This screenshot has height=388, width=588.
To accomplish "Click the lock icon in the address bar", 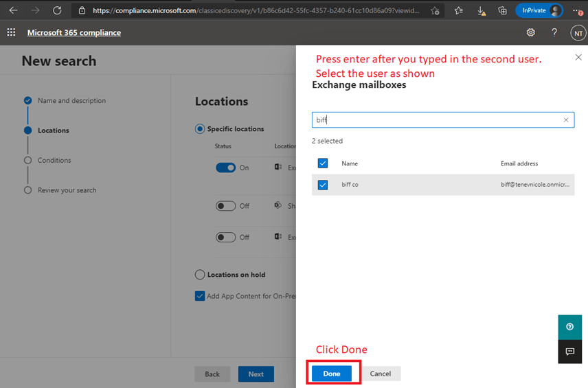I will (82, 10).
